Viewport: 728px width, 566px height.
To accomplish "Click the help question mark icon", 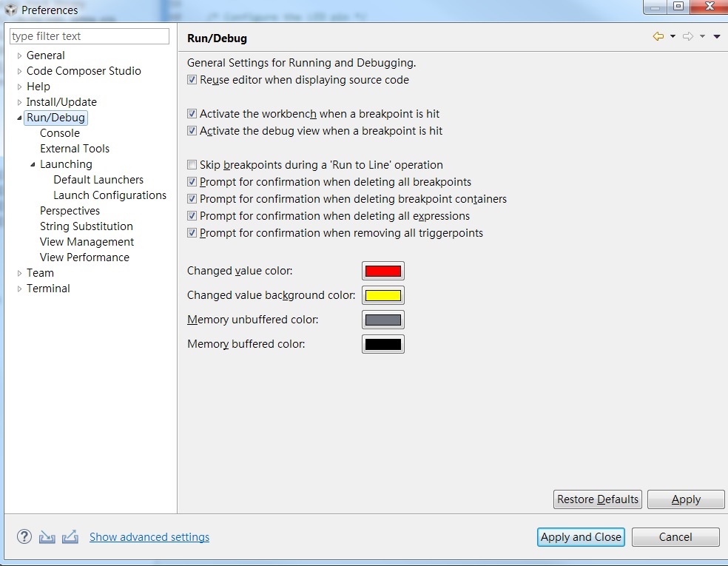I will click(24, 536).
